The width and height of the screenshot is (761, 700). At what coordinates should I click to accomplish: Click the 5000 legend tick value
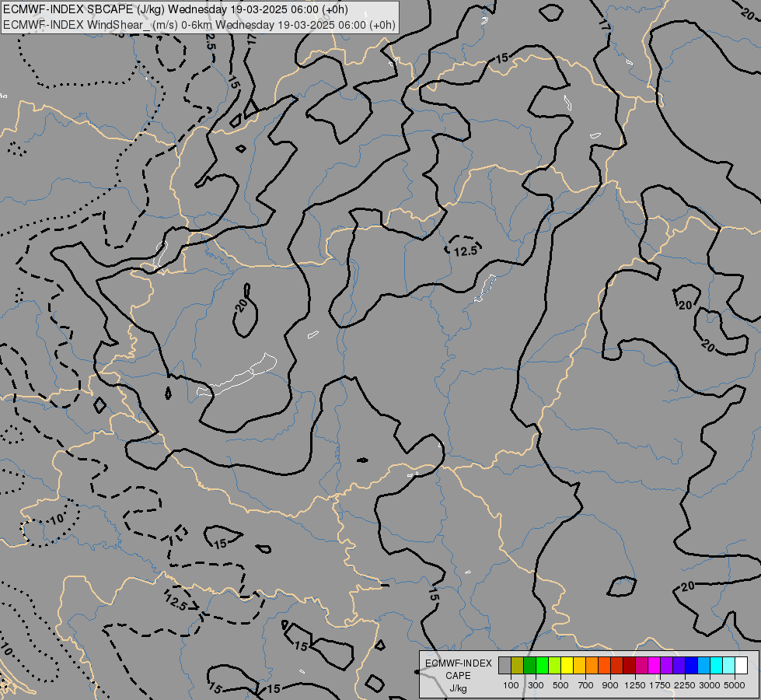pyautogui.click(x=735, y=685)
